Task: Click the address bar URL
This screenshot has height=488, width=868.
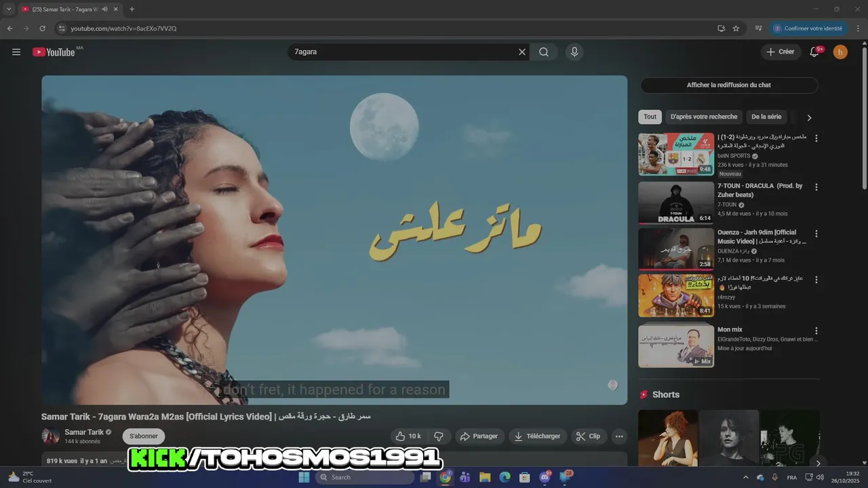Action: tap(123, 28)
